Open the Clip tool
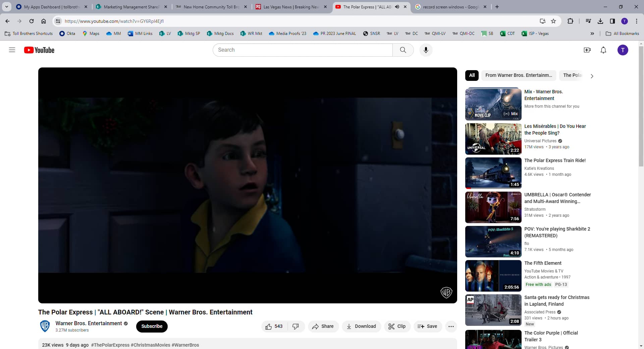 [397, 326]
